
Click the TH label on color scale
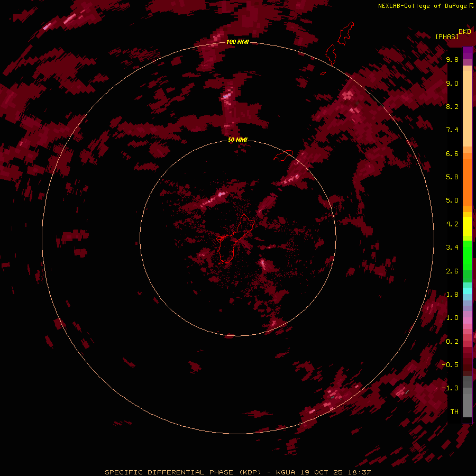(x=454, y=412)
